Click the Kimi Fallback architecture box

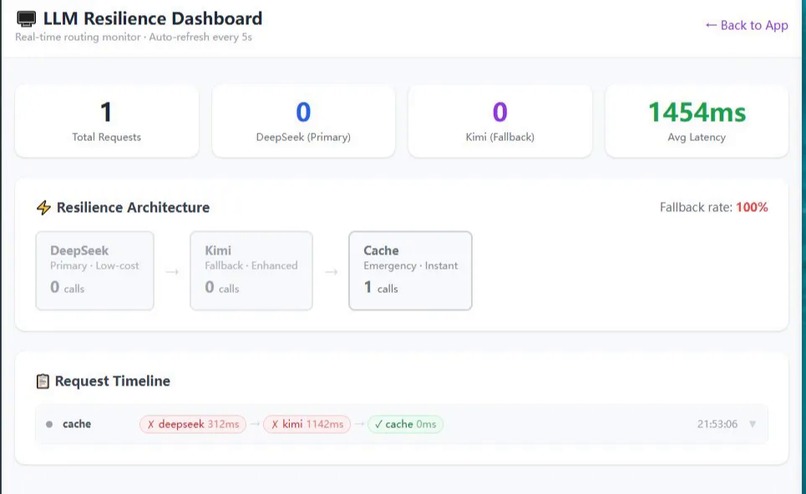tap(251, 271)
